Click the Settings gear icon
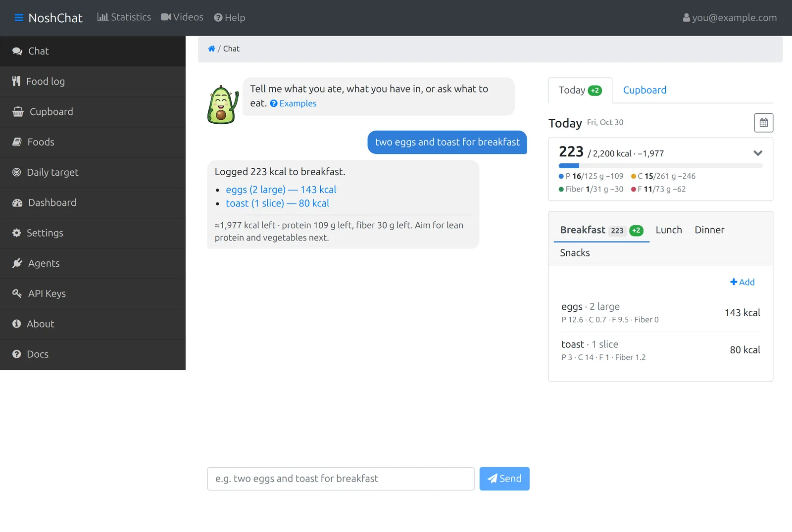Image resolution: width=792 pixels, height=532 pixels. [x=16, y=233]
